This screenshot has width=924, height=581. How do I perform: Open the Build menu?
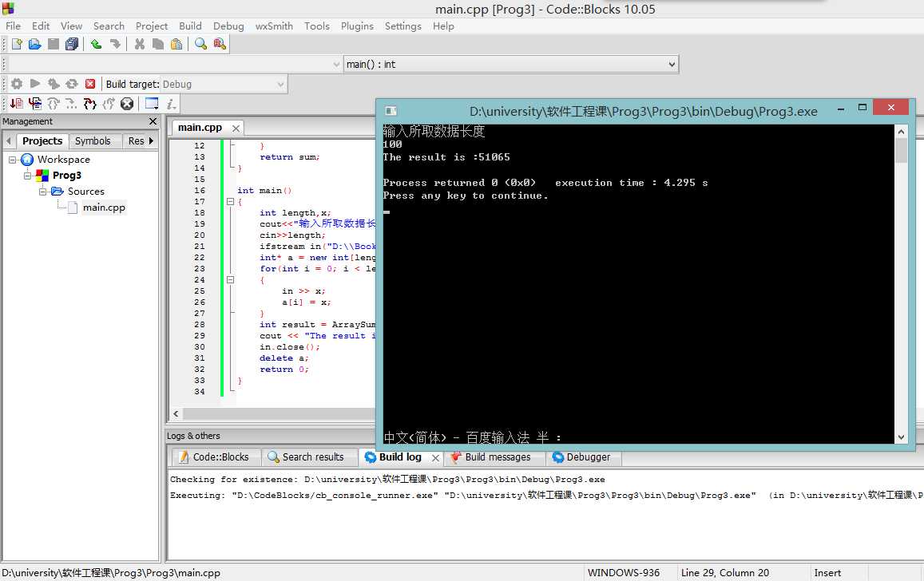pos(190,26)
